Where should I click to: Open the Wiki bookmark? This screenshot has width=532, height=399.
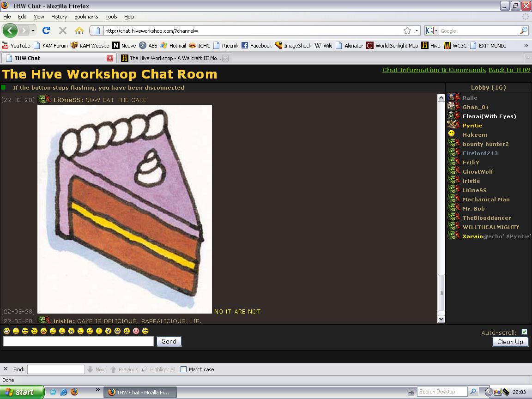pyautogui.click(x=323, y=45)
